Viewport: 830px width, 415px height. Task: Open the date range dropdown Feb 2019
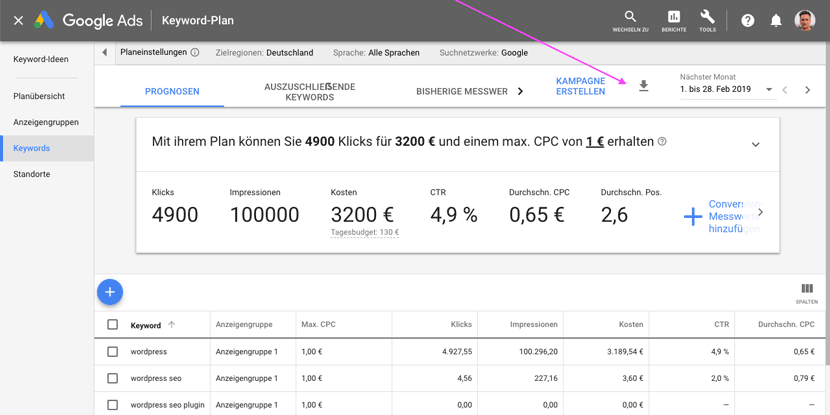(x=728, y=89)
